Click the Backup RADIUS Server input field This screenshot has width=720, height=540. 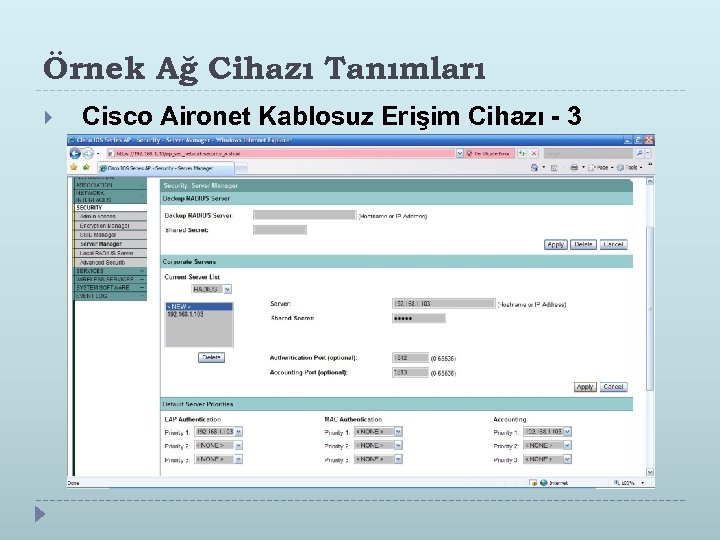(304, 215)
